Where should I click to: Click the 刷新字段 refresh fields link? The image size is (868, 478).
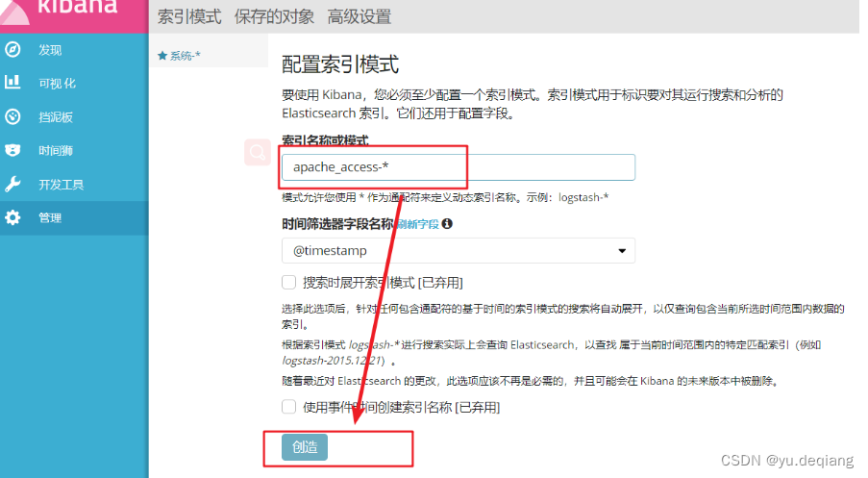tap(418, 224)
